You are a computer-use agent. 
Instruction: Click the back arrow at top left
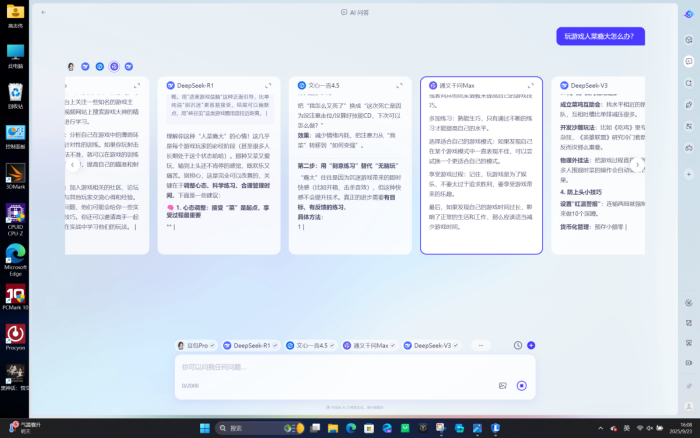pos(44,13)
